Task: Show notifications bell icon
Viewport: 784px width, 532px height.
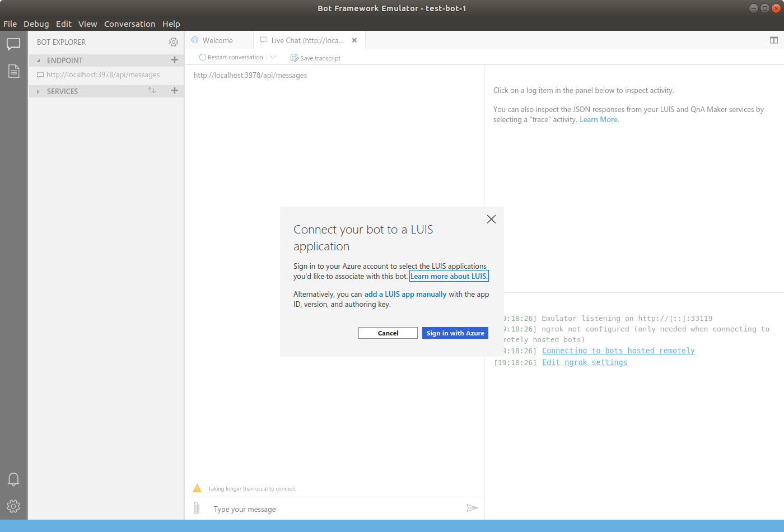Action: point(13,479)
